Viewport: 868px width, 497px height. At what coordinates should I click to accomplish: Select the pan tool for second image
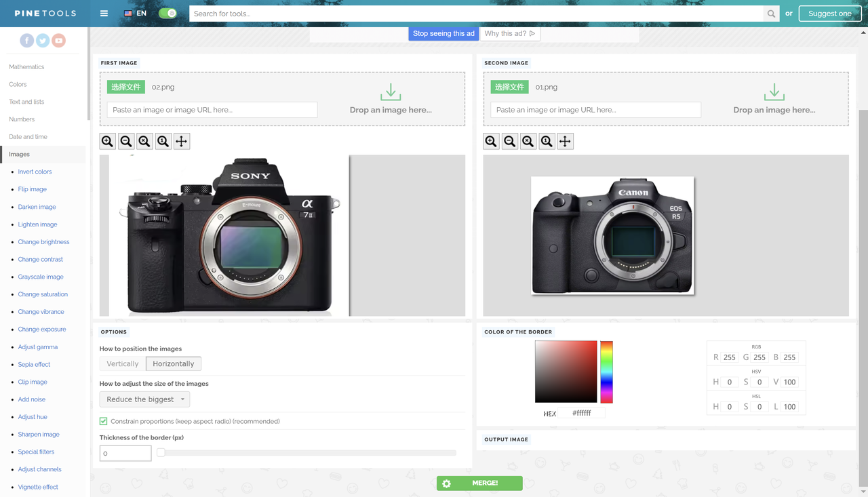point(565,141)
